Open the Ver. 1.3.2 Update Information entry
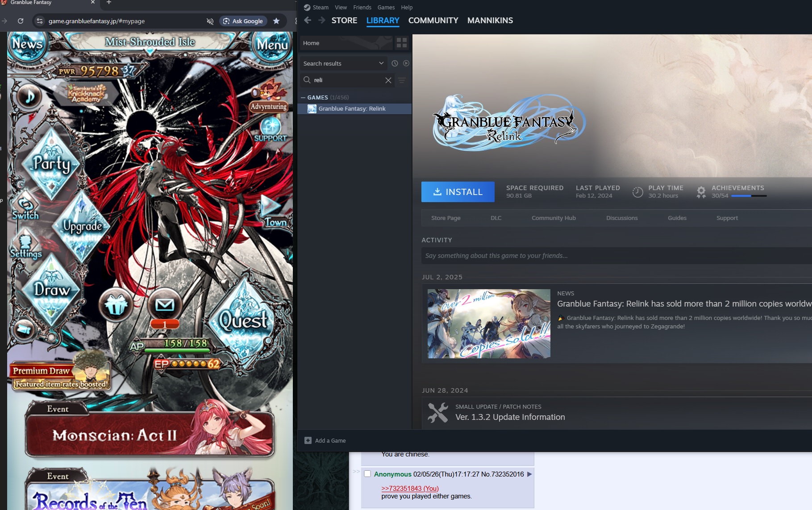The image size is (812, 510). tap(510, 417)
